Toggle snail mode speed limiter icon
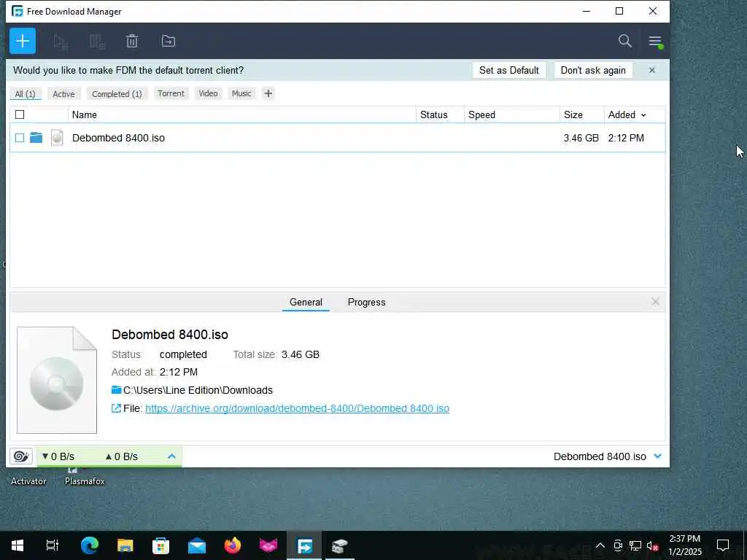The image size is (747, 560). (21, 456)
